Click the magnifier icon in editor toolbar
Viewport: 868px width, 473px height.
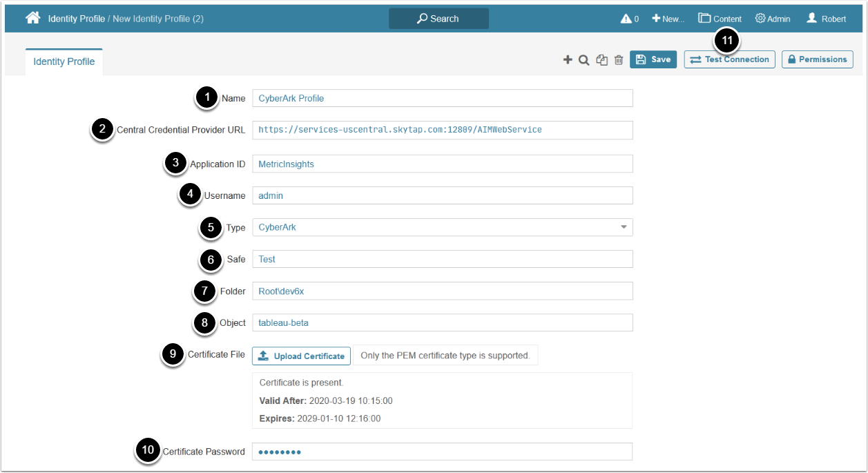coord(584,60)
